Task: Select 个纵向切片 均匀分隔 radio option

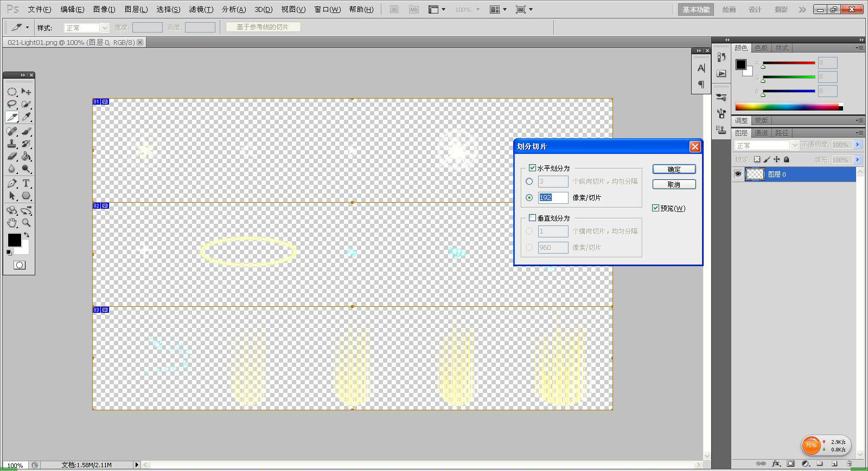Action: (x=529, y=182)
